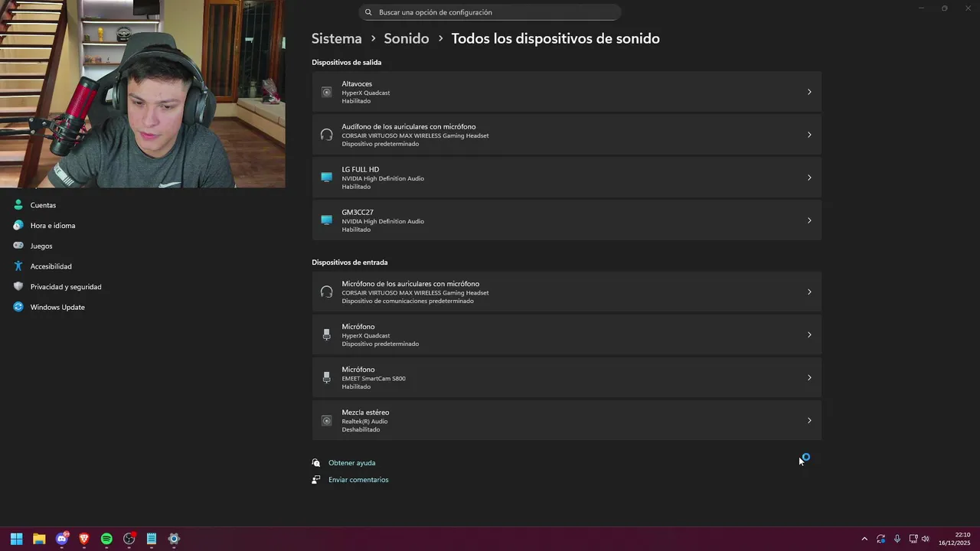Focus the Buscar una opción de configuración field
The image size is (980, 551).
490,12
